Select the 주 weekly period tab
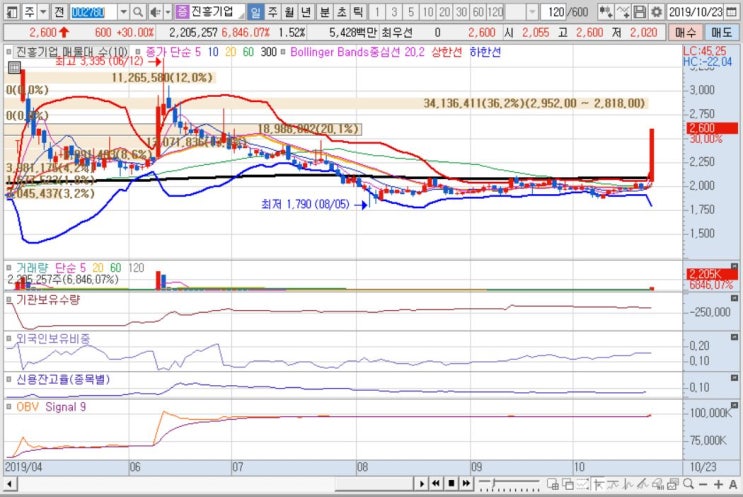Screen dimensions: 743x497 click(272, 11)
